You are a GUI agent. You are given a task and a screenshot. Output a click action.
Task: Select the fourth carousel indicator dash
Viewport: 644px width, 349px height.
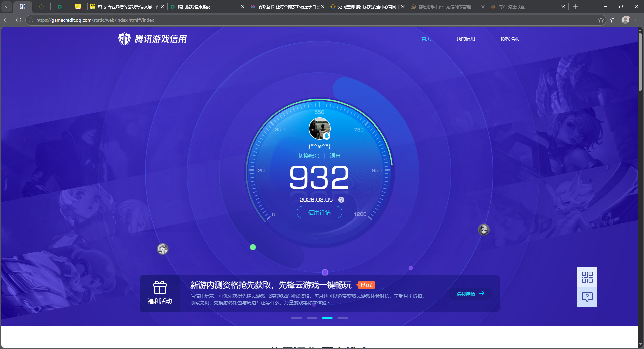point(342,318)
